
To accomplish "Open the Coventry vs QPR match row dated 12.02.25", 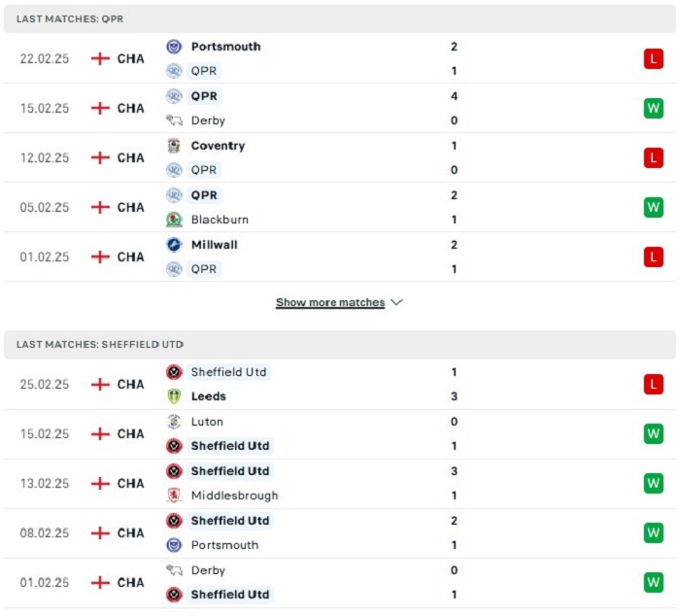I will (x=340, y=158).
